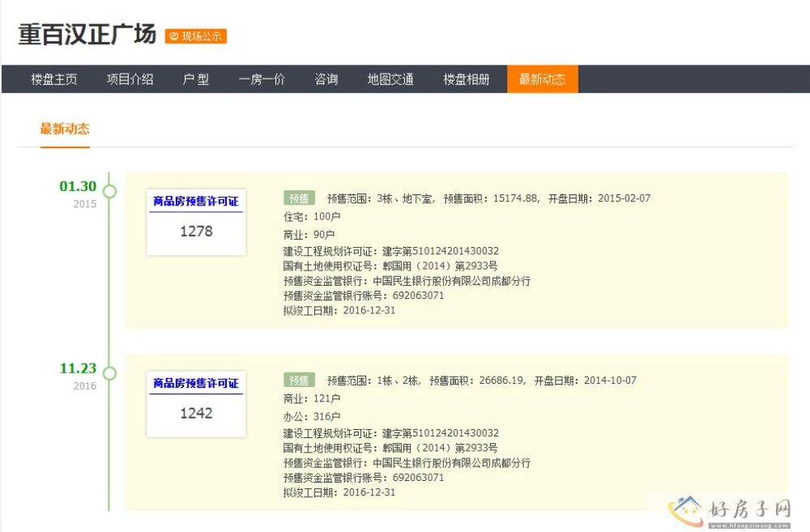The image size is (810, 532).
Task: Click the green 预售 tag in second entry
Action: (299, 381)
